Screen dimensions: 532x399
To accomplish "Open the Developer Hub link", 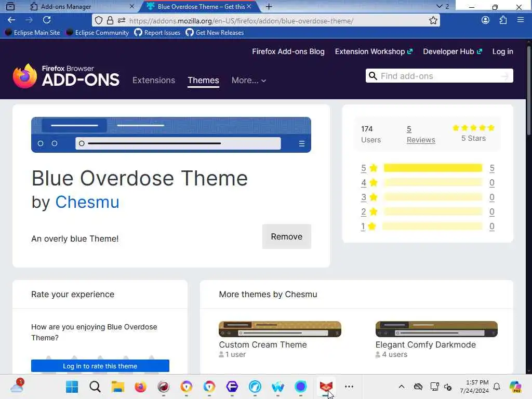I will click(x=453, y=51).
